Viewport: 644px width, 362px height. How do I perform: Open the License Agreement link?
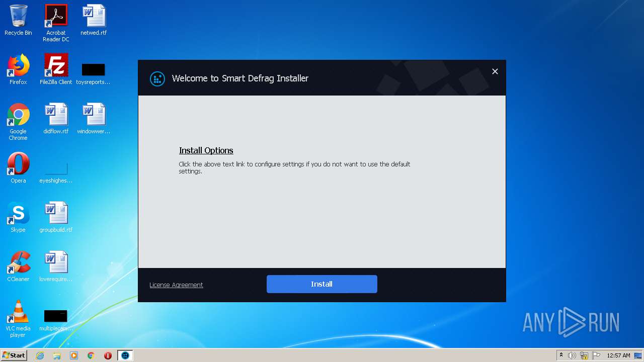176,285
